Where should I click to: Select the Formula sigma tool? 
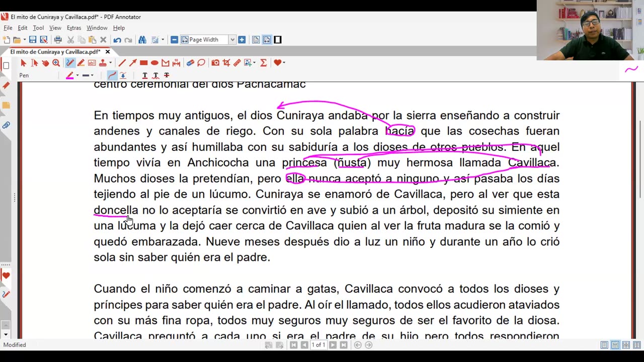click(263, 63)
